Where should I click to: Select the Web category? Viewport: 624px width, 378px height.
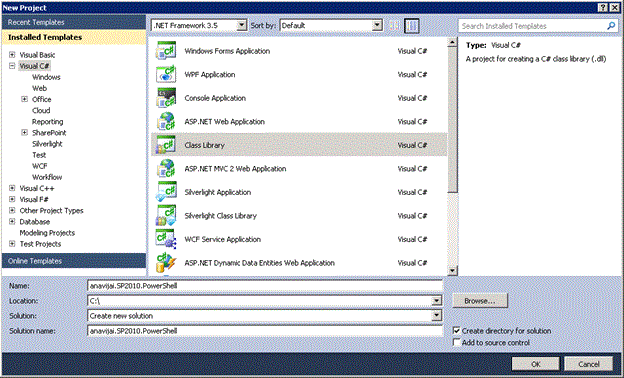39,88
